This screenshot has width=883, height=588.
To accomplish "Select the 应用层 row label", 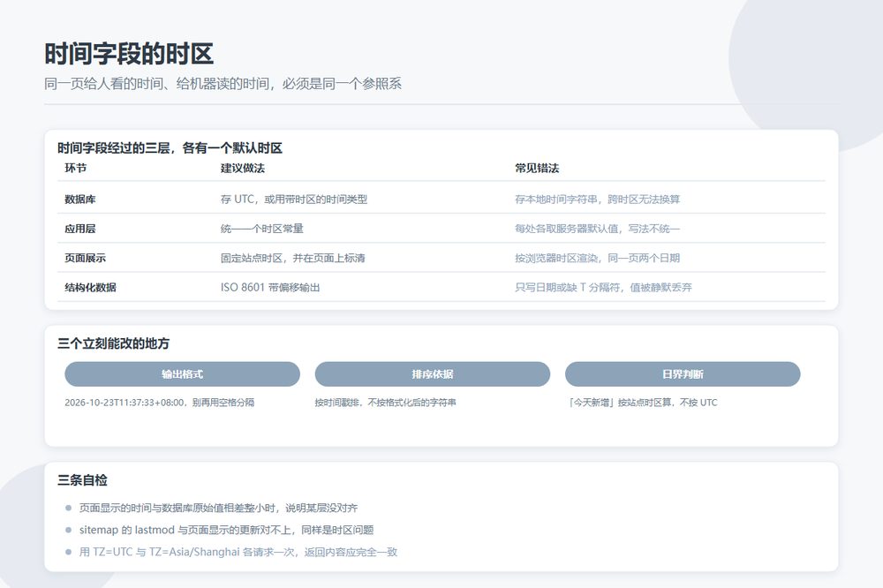I will click(80, 229).
